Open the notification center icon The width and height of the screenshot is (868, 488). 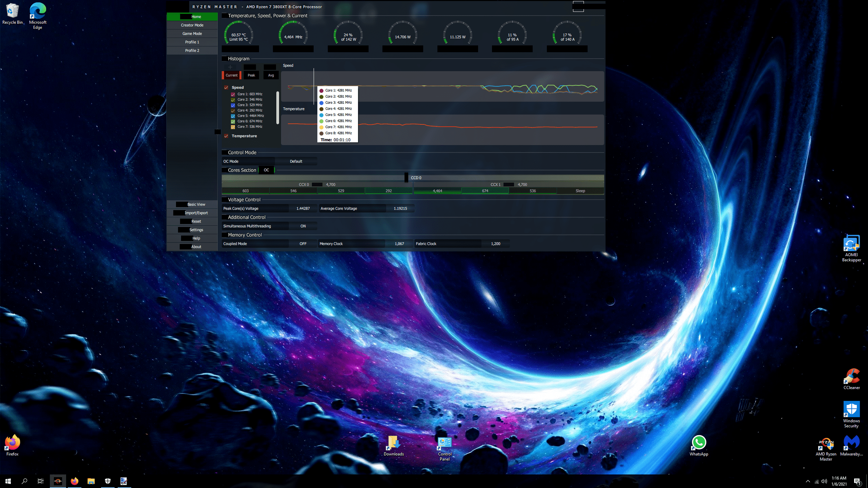(x=857, y=481)
